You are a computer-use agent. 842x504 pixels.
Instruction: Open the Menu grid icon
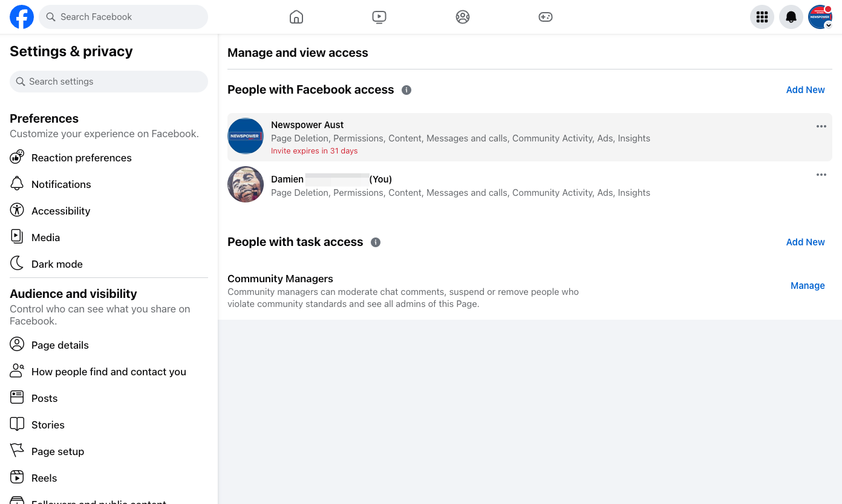(x=762, y=17)
